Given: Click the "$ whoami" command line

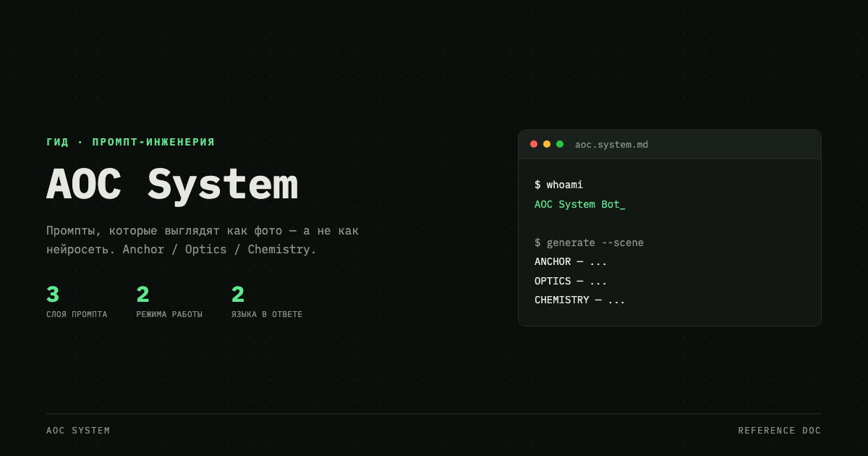Looking at the screenshot, I should pyautogui.click(x=558, y=185).
